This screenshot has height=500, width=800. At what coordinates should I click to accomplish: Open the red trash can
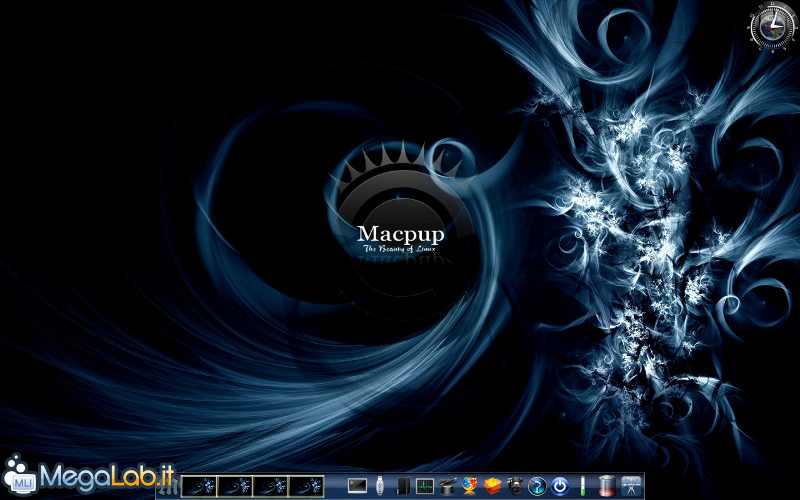pyautogui.click(x=606, y=486)
